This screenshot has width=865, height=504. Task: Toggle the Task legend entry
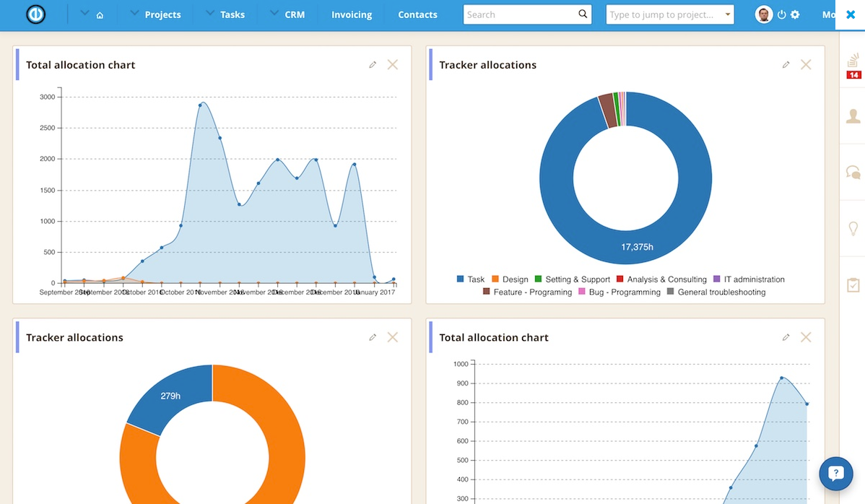coord(471,279)
